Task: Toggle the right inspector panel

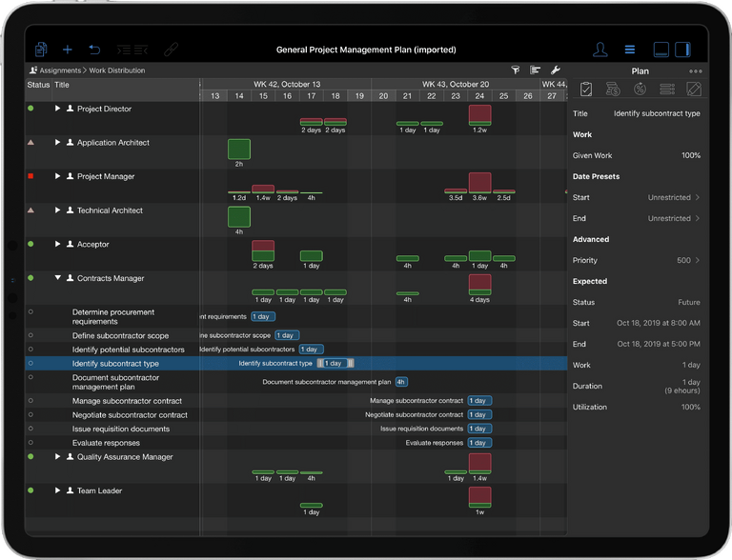Action: point(682,50)
